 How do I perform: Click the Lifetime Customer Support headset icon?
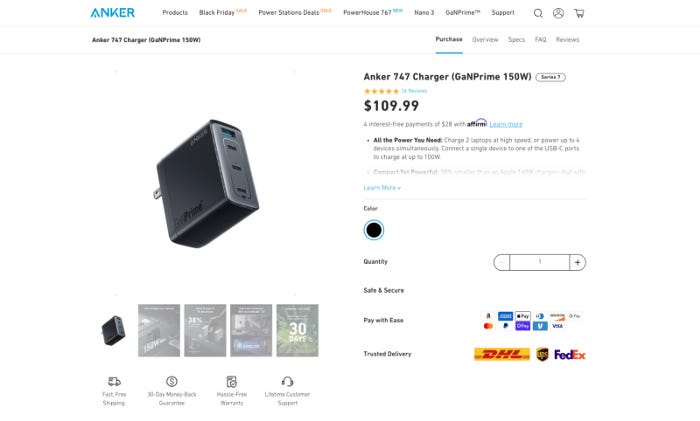click(288, 381)
